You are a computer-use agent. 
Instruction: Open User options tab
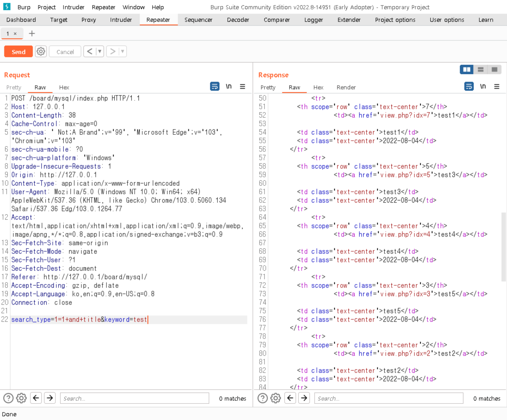click(447, 20)
